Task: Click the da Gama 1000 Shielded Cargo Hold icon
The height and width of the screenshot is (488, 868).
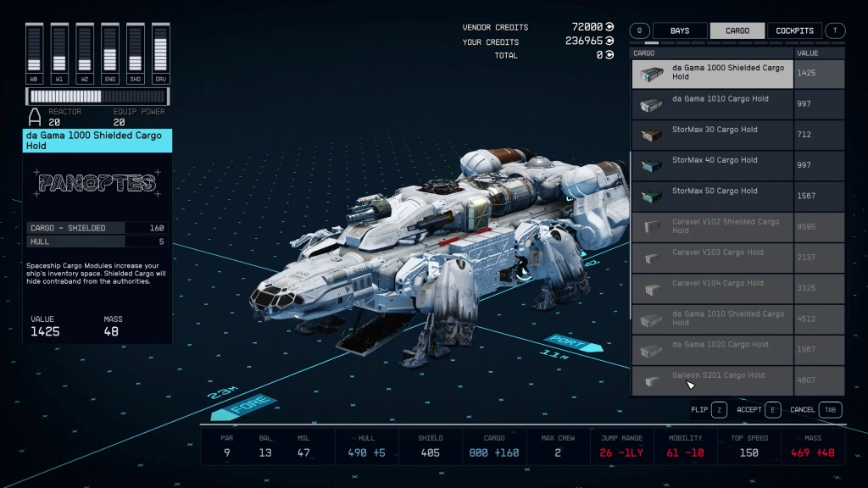Action: coord(652,74)
